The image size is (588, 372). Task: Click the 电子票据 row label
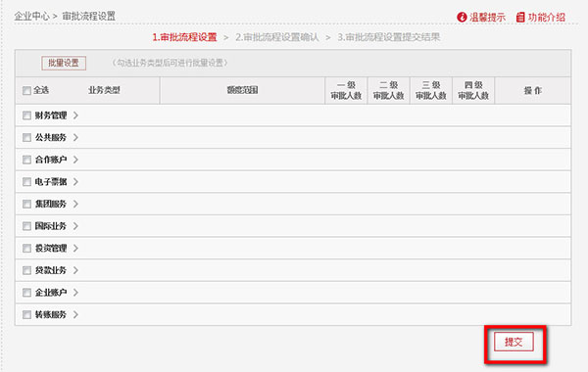(x=51, y=182)
